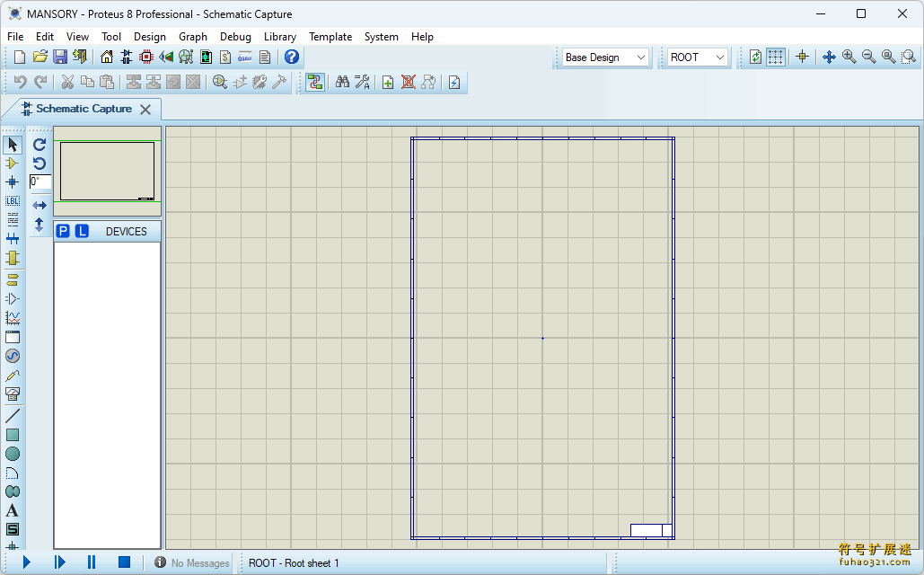Center view with blue pan arrows icon
The height and width of the screenshot is (575, 924).
[829, 57]
